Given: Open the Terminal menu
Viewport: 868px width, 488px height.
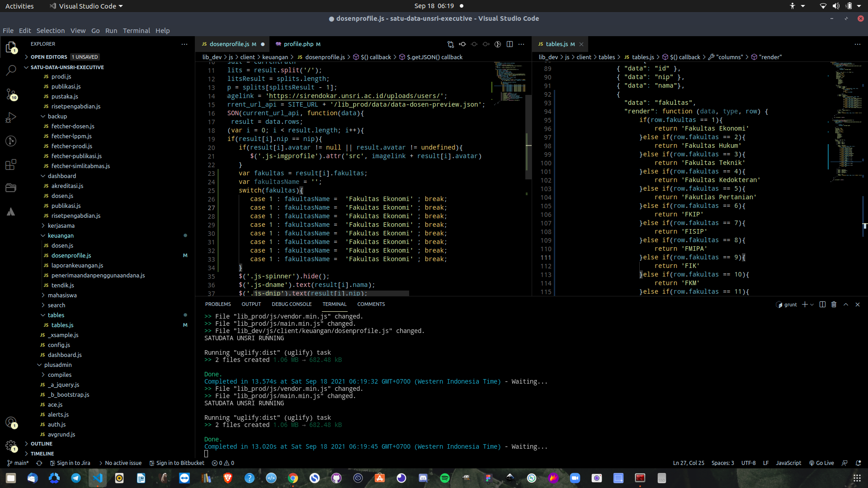Looking at the screenshot, I should tap(136, 31).
